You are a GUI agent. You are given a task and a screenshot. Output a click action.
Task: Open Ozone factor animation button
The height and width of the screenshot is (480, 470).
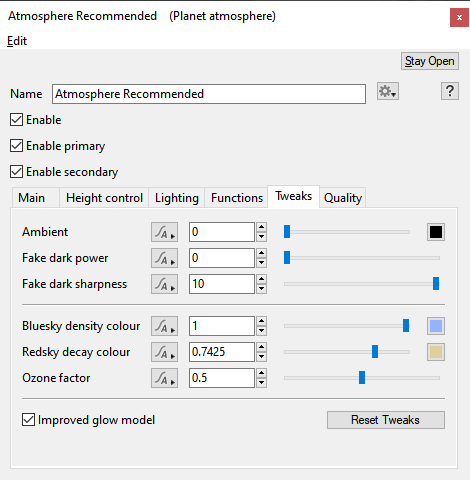[x=164, y=378]
